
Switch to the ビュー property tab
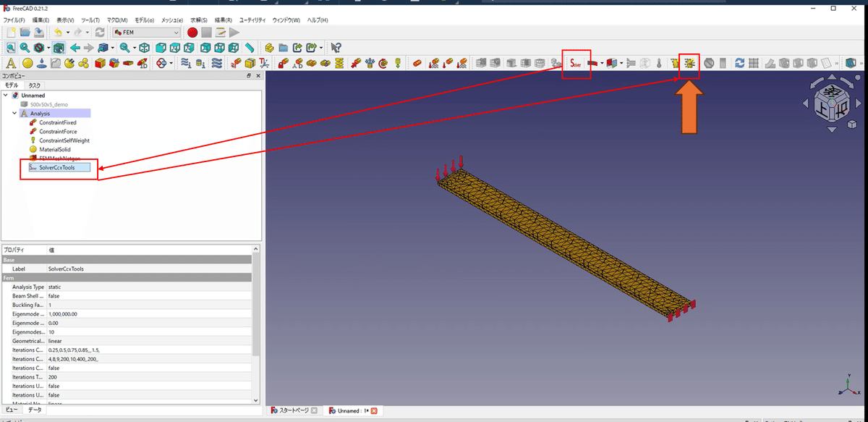pos(12,410)
